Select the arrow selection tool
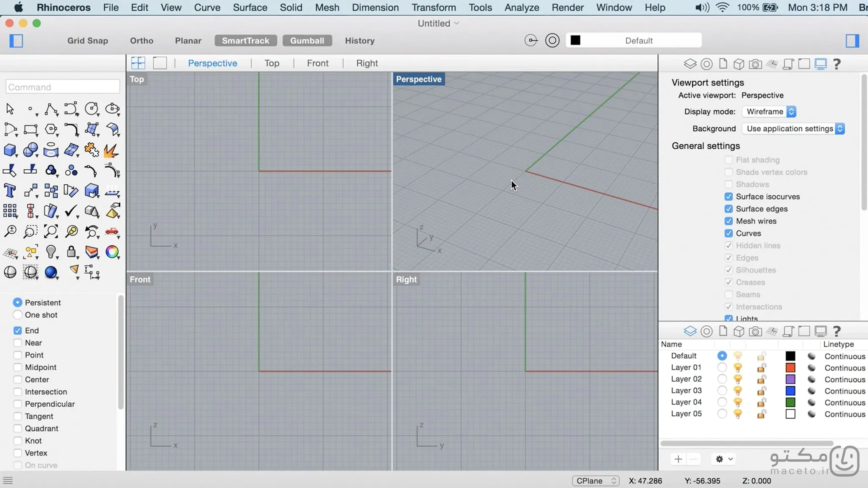Viewport: 868px width, 488px height. [10, 109]
